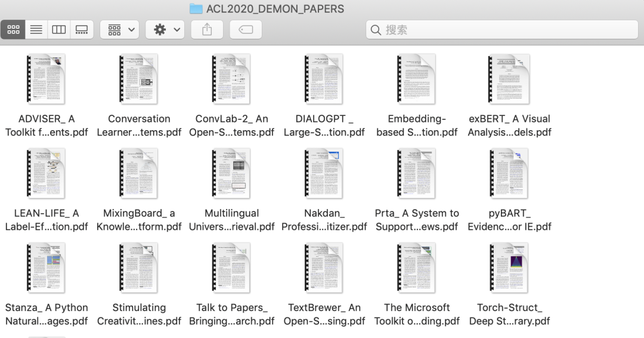
Task: Select TextBrewer_ An Open-S PDF icon
Action: 324,268
